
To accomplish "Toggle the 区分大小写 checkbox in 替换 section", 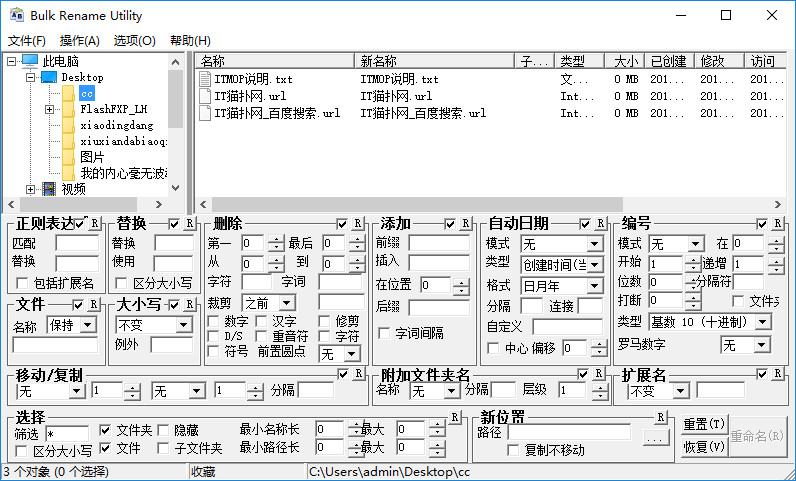I will click(x=121, y=283).
